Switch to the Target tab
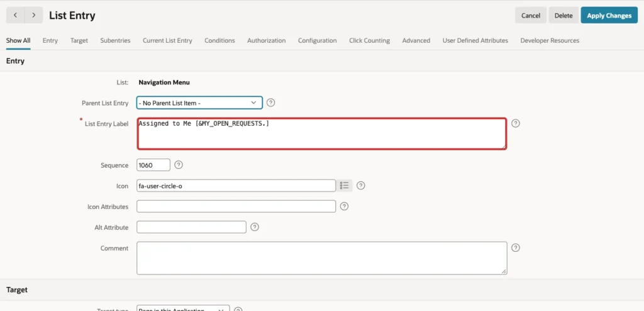644x311 pixels. point(79,40)
